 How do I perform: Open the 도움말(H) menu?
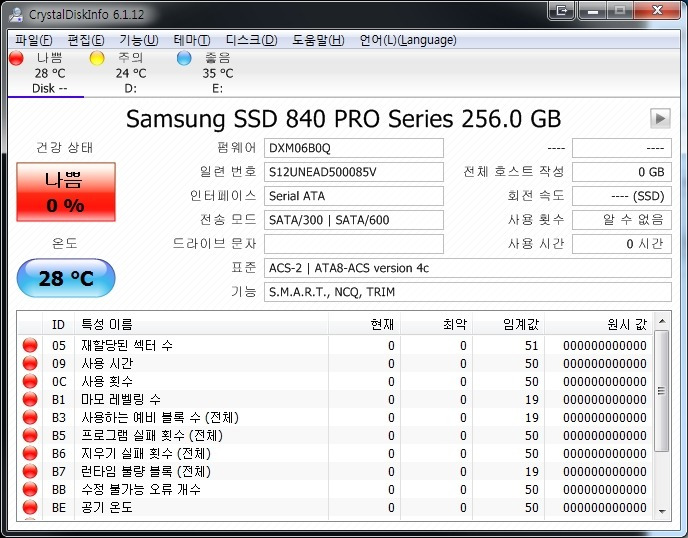319,40
